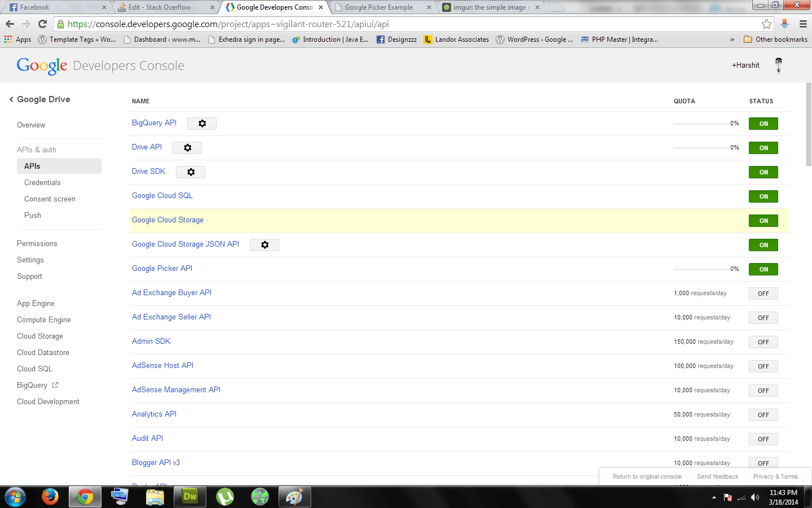Click the +Harshit account link

pyautogui.click(x=745, y=65)
